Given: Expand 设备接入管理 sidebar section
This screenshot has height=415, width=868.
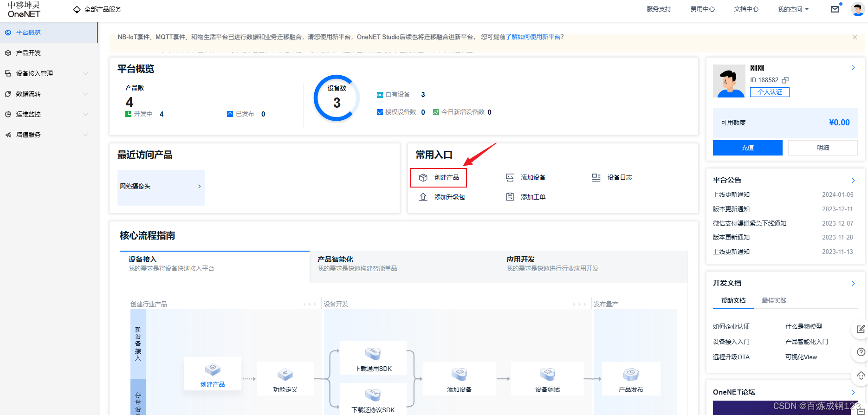Looking at the screenshot, I should click(49, 73).
